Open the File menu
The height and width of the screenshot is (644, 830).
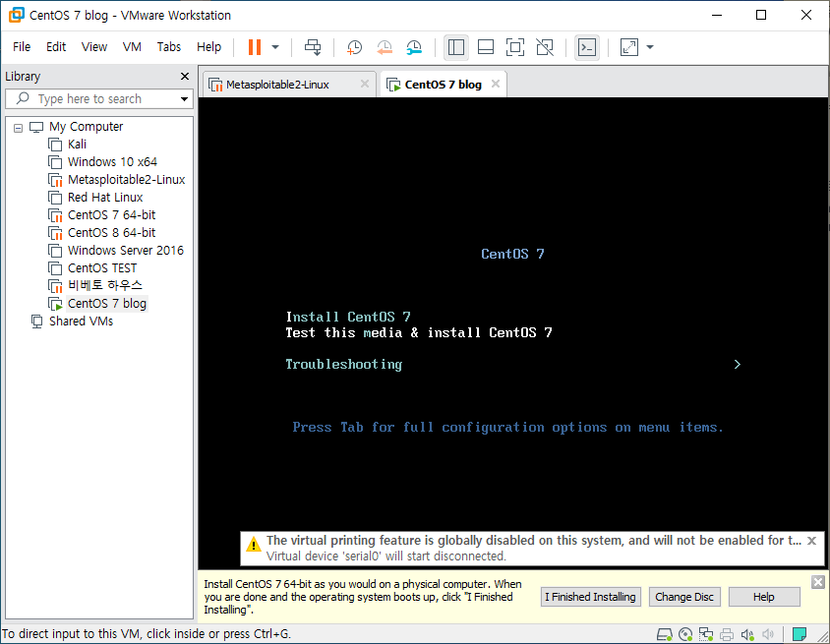[x=22, y=46]
